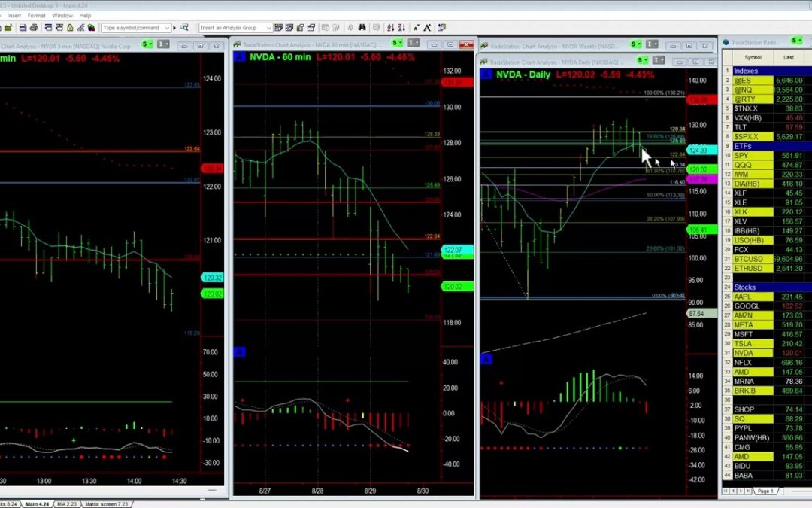Select TSLA in the Stocks list

(x=743, y=343)
